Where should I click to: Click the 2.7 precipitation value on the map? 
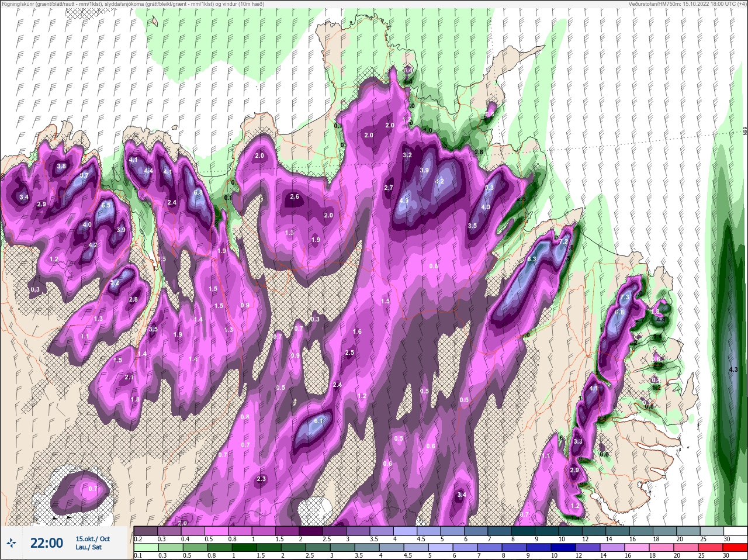click(x=389, y=188)
